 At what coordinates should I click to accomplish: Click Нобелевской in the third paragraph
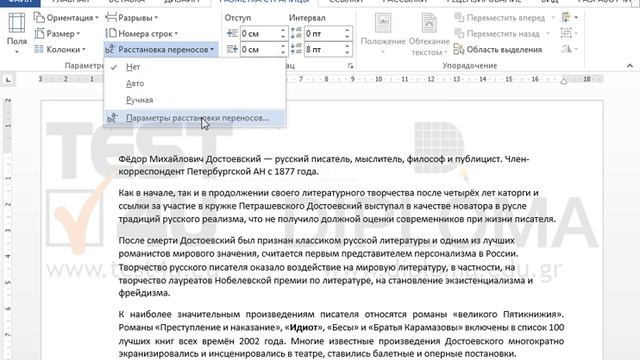[x=243, y=280]
